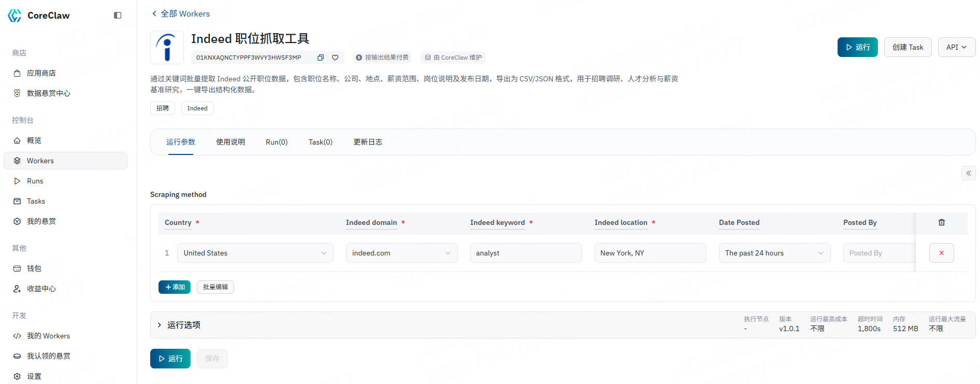Click the 创建 Task button
Viewport: 980px width, 384px height.
pos(907,47)
